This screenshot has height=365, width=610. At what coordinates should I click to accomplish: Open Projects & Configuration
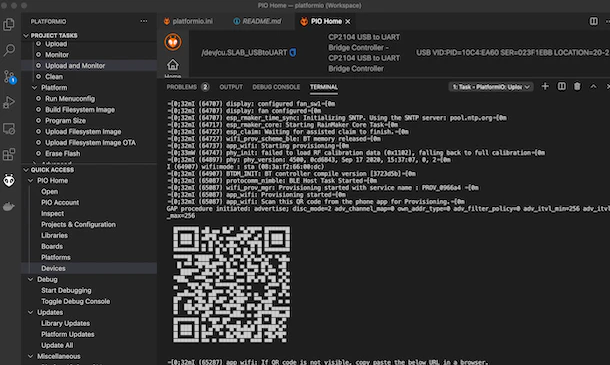pyautogui.click(x=78, y=224)
